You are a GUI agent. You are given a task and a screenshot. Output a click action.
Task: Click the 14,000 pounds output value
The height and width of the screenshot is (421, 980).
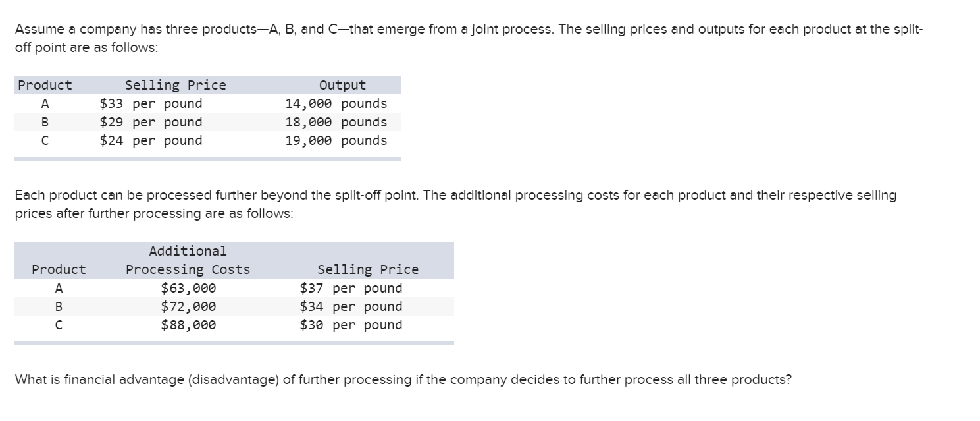point(336,103)
